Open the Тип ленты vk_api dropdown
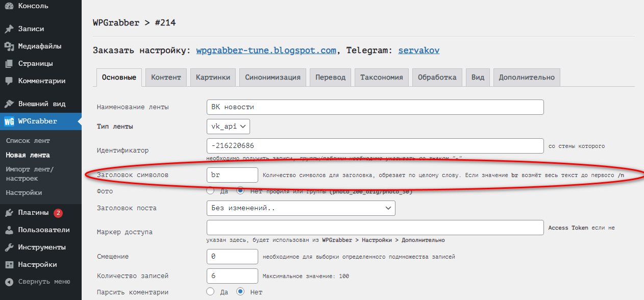Image resolution: width=644 pixels, height=300 pixels. point(228,127)
